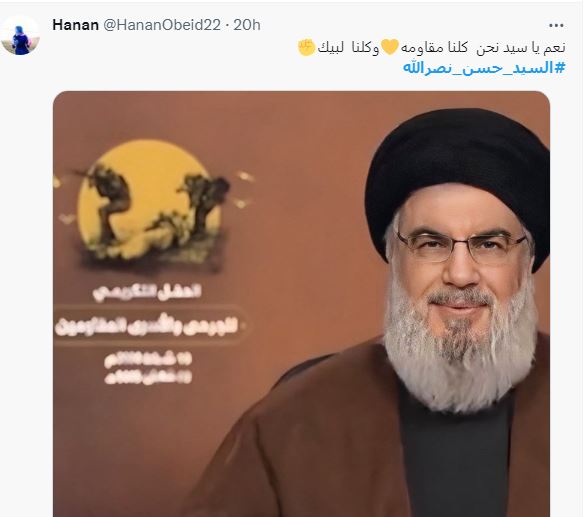Open the @HananObeid22 handle link
The height and width of the screenshot is (517, 584).
click(161, 25)
